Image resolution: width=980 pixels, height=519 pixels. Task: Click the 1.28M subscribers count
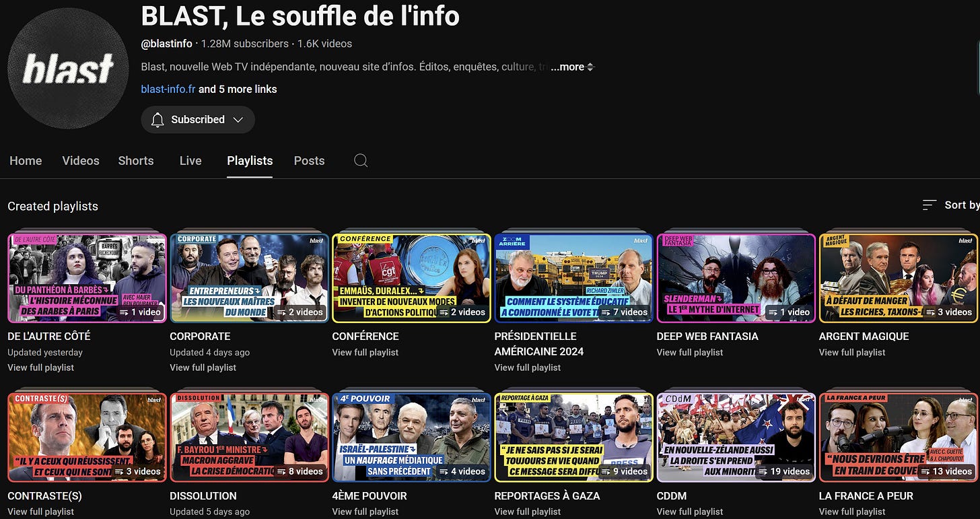pyautogui.click(x=245, y=44)
